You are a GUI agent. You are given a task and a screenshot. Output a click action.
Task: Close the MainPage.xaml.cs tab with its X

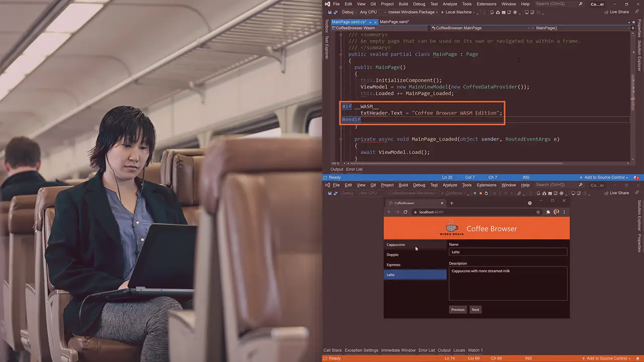(x=375, y=22)
